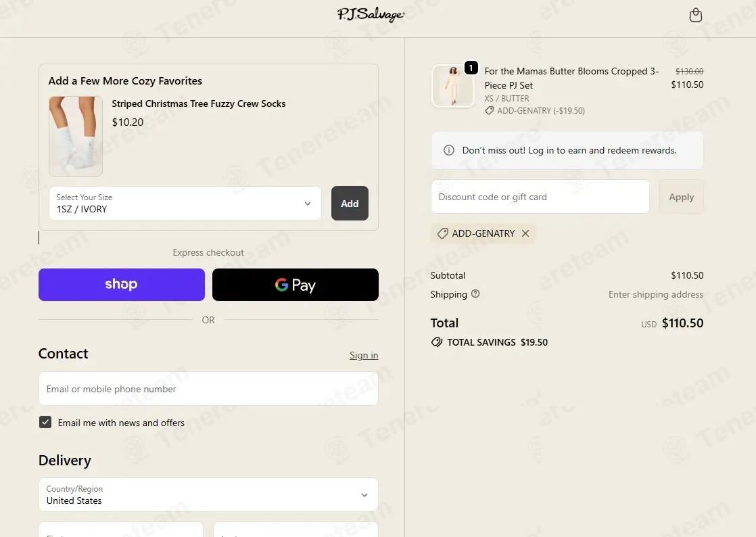Click the For the Mamas Butter Blooms product name
Viewport: 756px width, 537px height.
[x=571, y=78]
